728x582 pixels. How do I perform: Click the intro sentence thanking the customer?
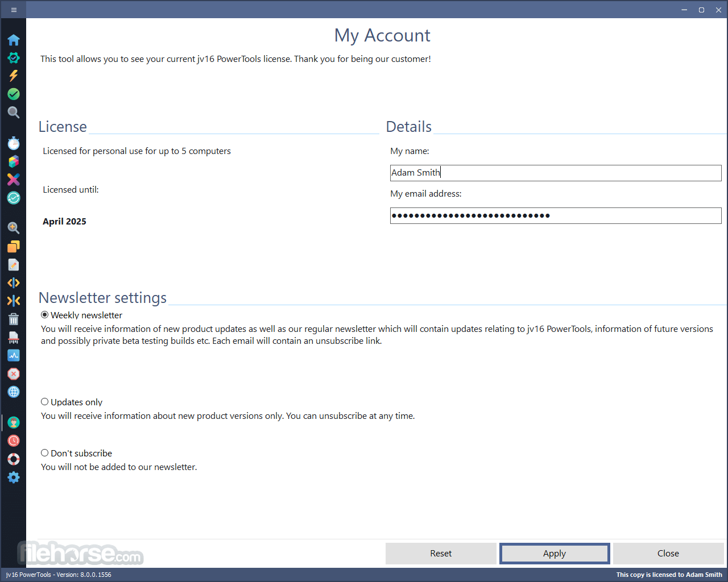point(235,59)
